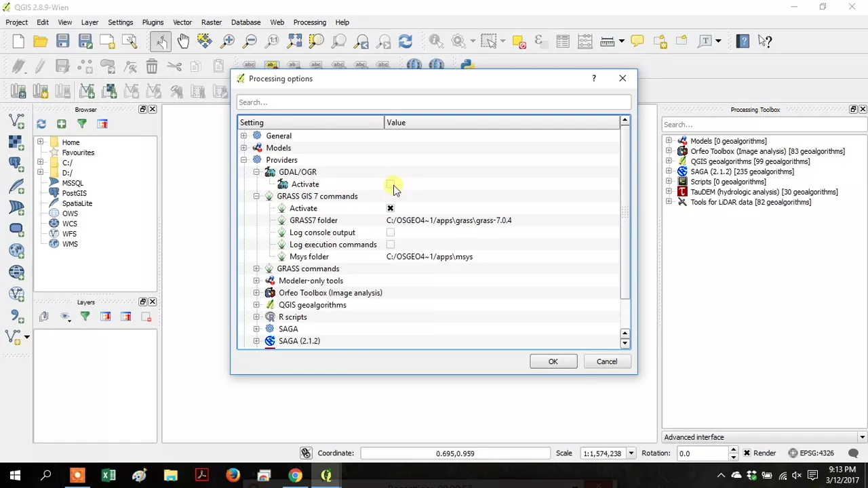Select the Pan Map hand tool
Viewport: 868px width, 488px height.
point(183,41)
